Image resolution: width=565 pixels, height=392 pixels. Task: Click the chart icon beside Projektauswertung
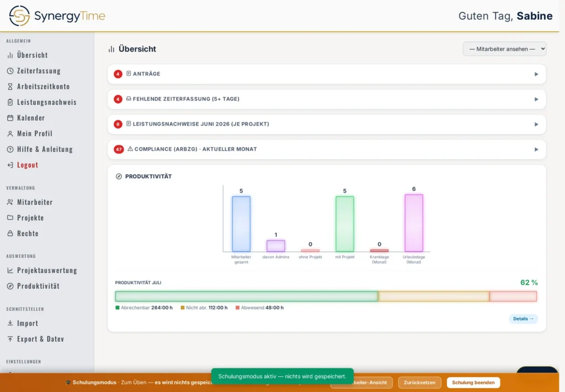(x=10, y=270)
